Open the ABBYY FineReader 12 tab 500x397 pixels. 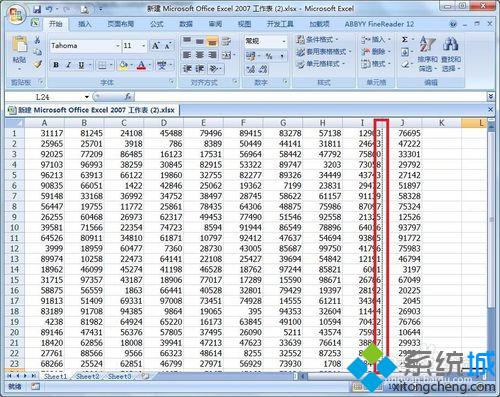coord(379,24)
